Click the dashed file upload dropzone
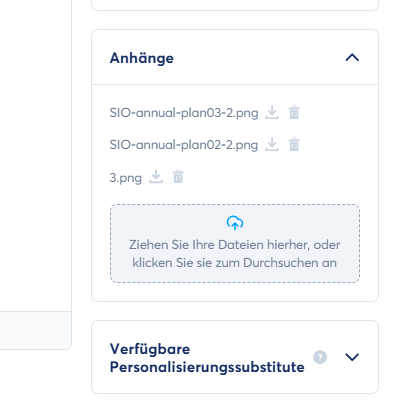The height and width of the screenshot is (401, 407). (x=235, y=244)
